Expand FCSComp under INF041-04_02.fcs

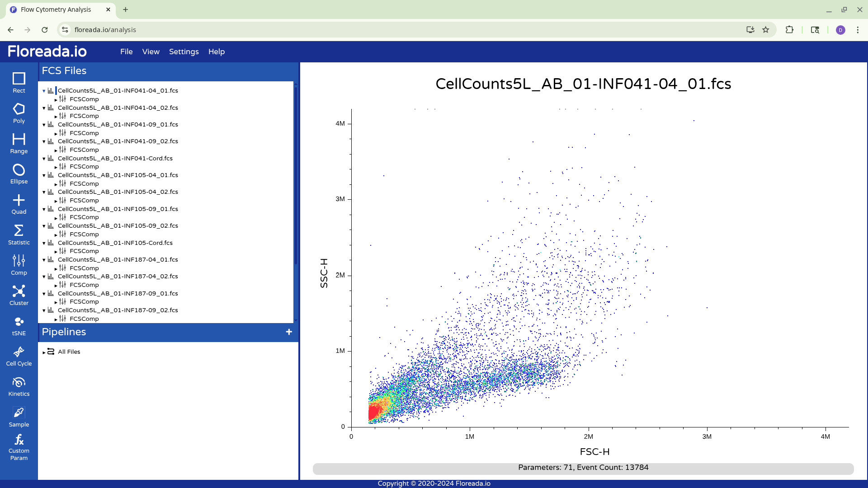click(x=56, y=117)
